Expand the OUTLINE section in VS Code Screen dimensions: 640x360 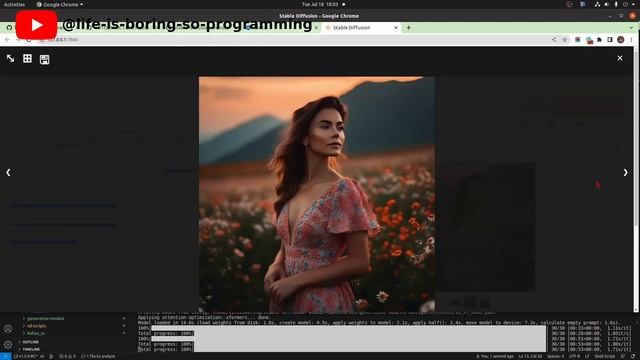click(x=31, y=342)
